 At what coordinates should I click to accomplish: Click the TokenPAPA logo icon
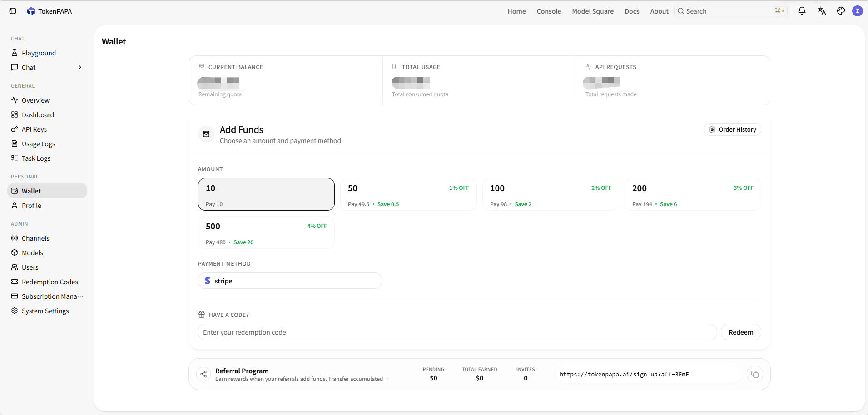[x=31, y=11]
